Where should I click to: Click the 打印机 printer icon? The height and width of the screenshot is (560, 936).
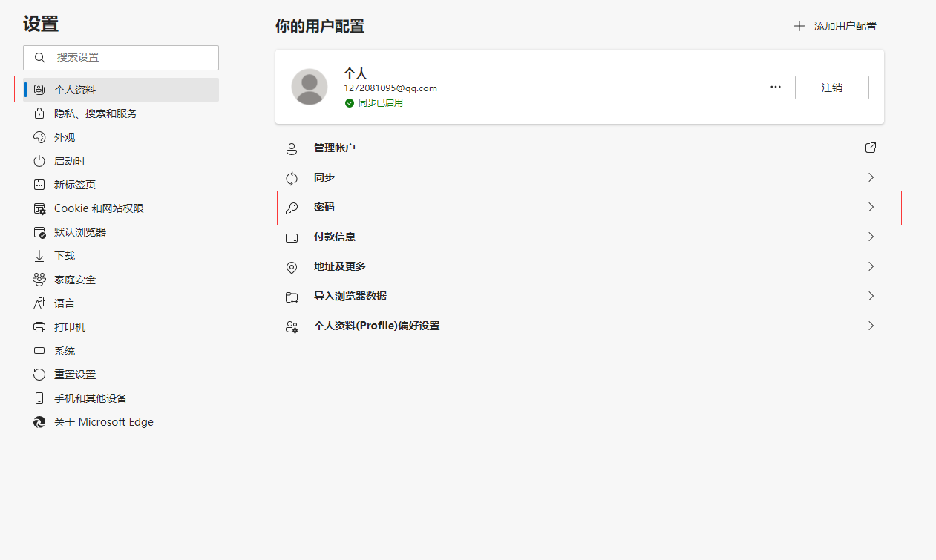click(x=39, y=326)
